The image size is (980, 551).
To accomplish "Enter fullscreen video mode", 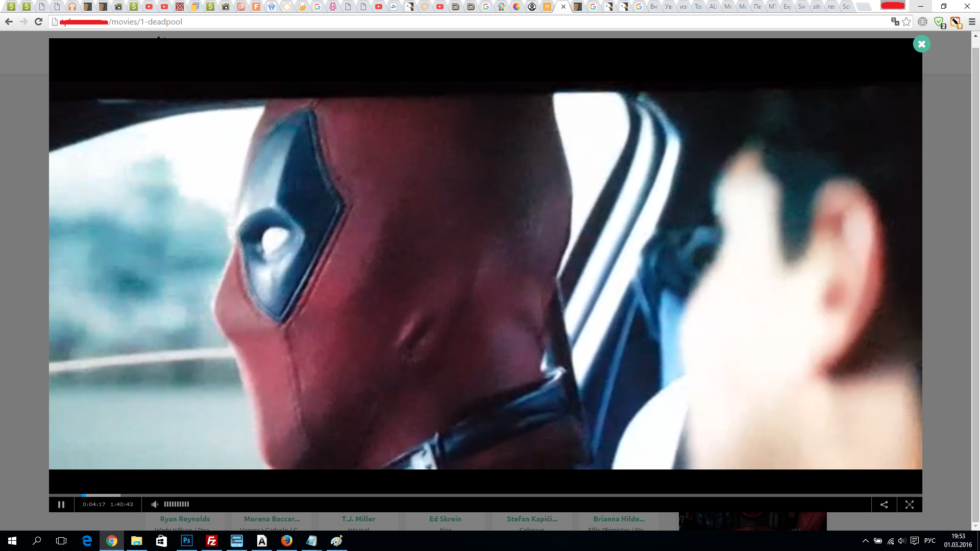I will click(909, 505).
